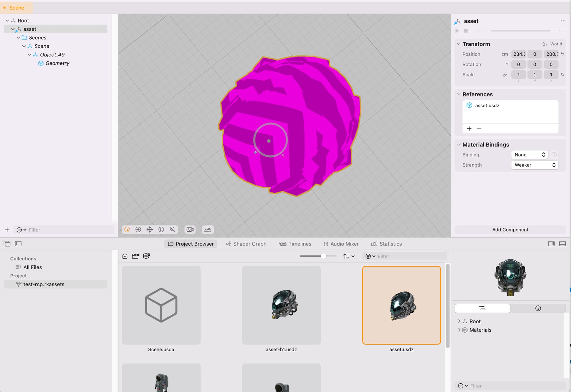Select the asset-b1.usdz thumbnail
The height and width of the screenshot is (392, 571).
[281, 305]
